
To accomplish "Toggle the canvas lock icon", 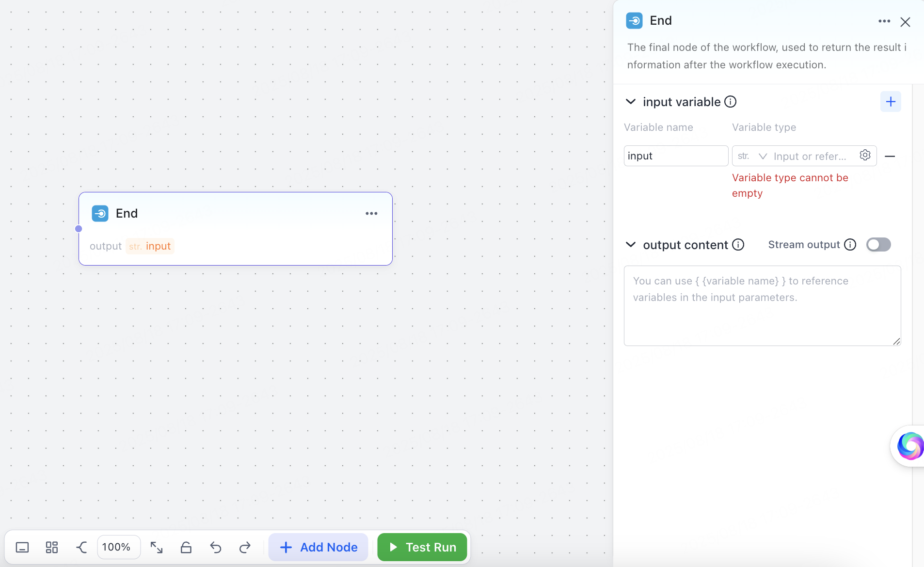I will [x=186, y=547].
